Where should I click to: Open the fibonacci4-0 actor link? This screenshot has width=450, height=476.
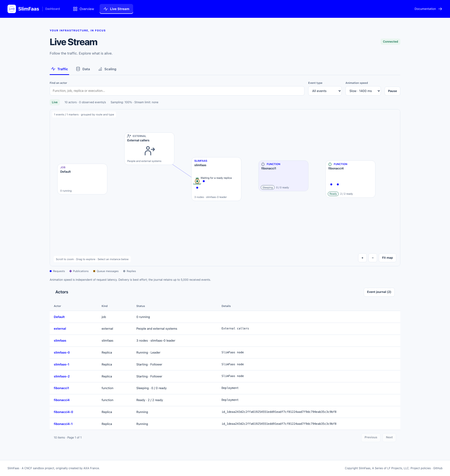pyautogui.click(x=63, y=412)
